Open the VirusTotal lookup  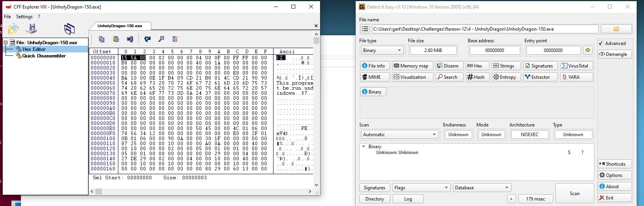(x=576, y=66)
